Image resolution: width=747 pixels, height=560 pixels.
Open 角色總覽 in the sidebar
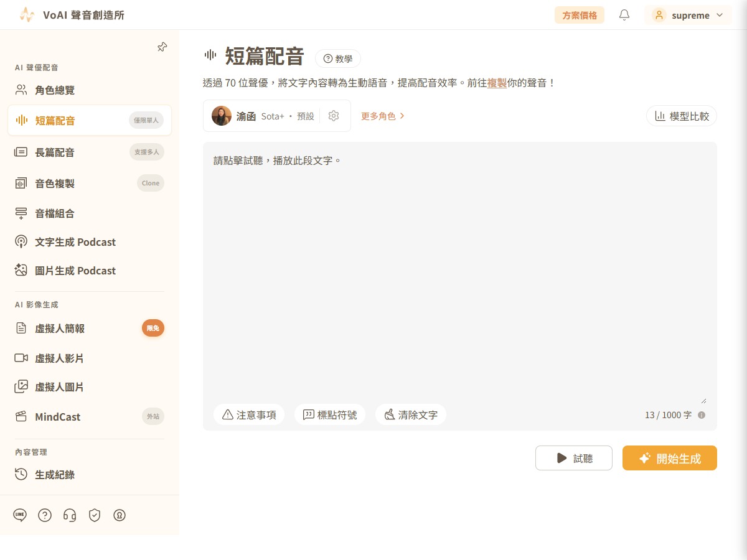(x=90, y=90)
